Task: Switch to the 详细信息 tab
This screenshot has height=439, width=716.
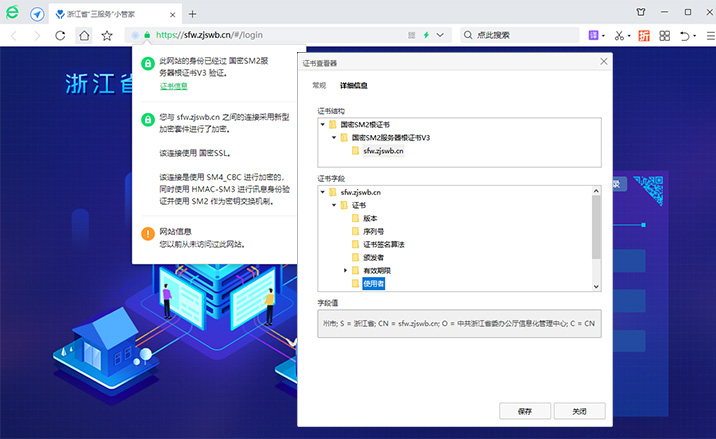Action: [353, 85]
